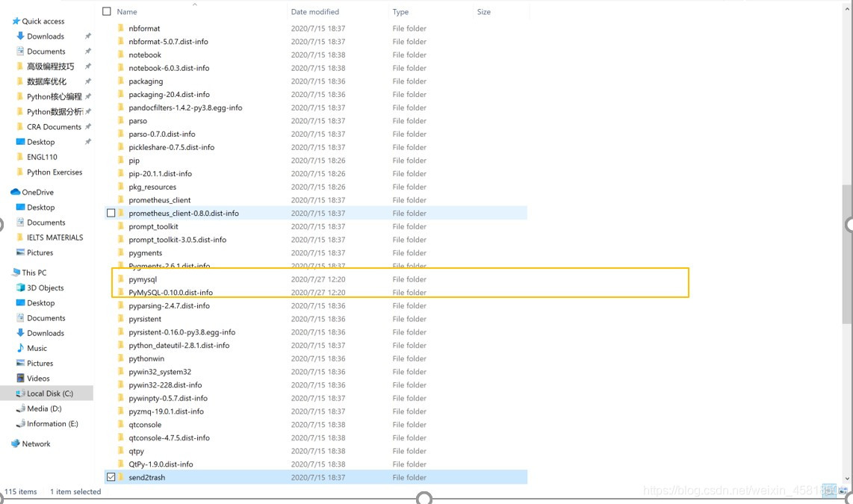Select the pywinpty-0.5.7.dist-info folder
The image size is (853, 504).
(x=168, y=398)
